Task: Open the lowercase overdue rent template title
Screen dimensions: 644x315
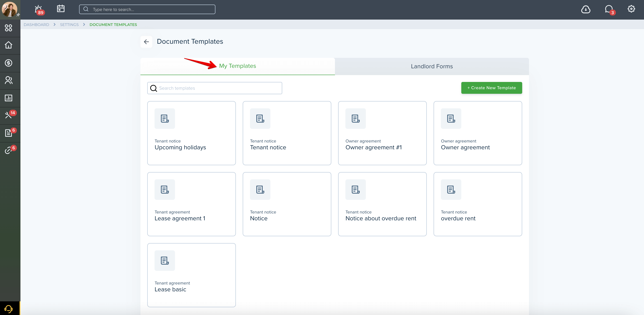Action: [458, 218]
